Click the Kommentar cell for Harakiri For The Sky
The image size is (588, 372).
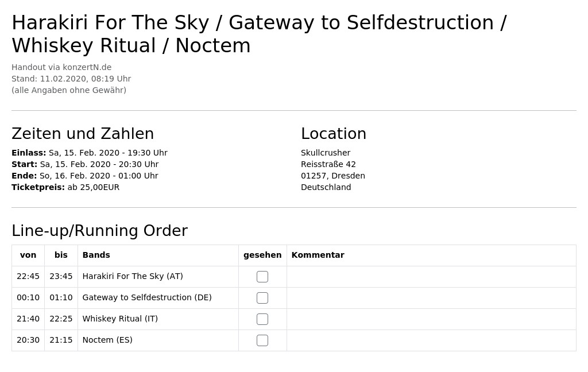[431, 277]
